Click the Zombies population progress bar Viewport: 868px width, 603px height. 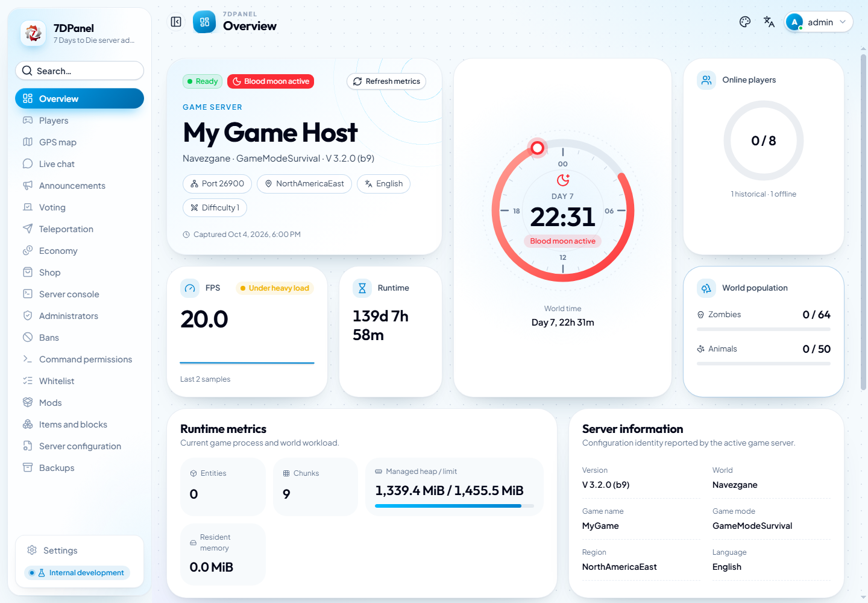pyautogui.click(x=764, y=329)
